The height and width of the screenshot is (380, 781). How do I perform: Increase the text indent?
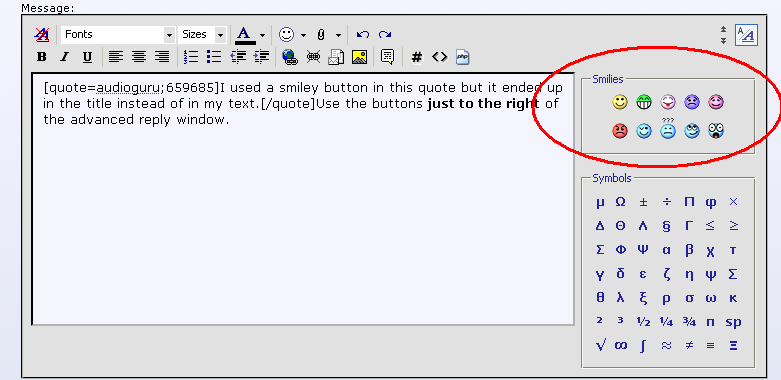point(261,57)
